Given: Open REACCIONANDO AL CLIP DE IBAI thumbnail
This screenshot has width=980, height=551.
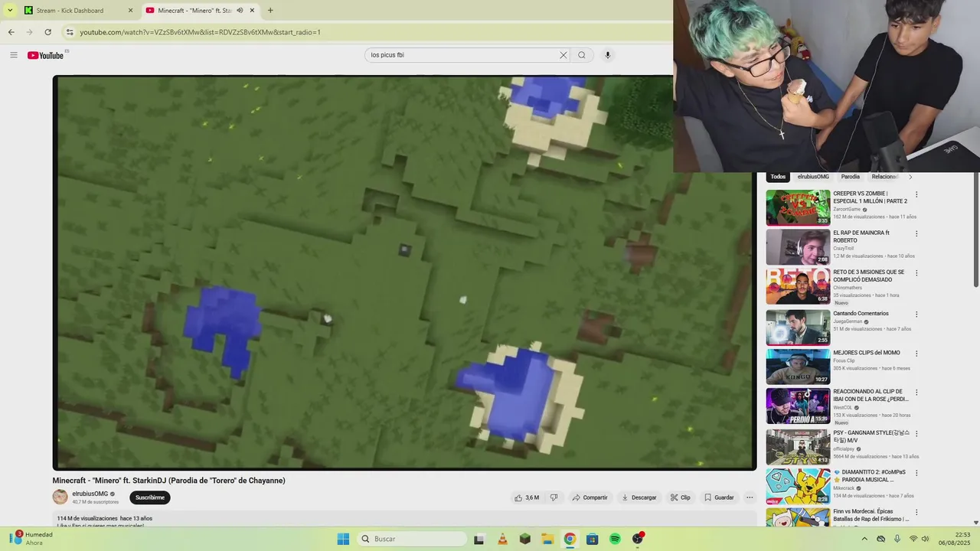Looking at the screenshot, I should tap(798, 406).
